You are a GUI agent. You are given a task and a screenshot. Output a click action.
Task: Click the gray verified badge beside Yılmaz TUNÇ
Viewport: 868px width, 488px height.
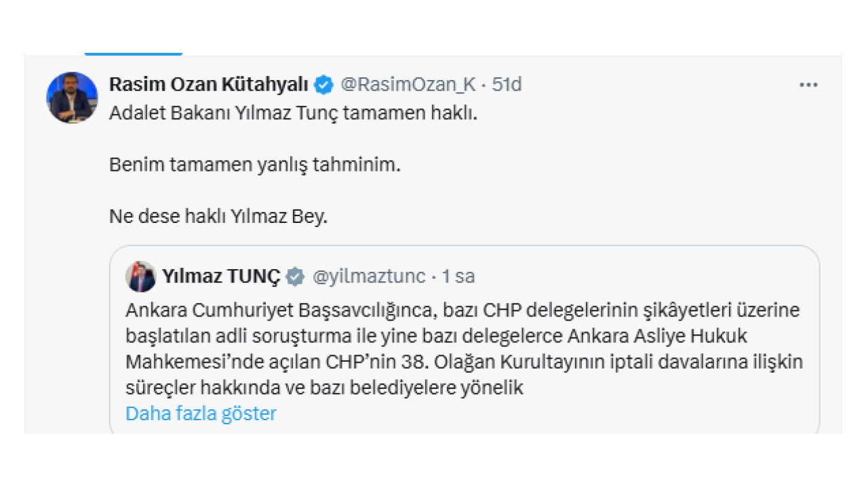click(x=294, y=277)
